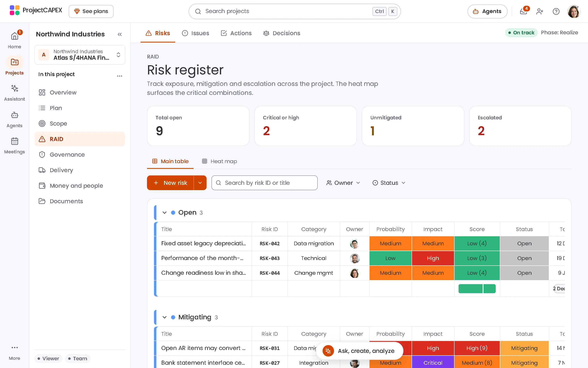The width and height of the screenshot is (588, 368).
Task: Open the Owner filter dropdown
Action: pyautogui.click(x=343, y=183)
